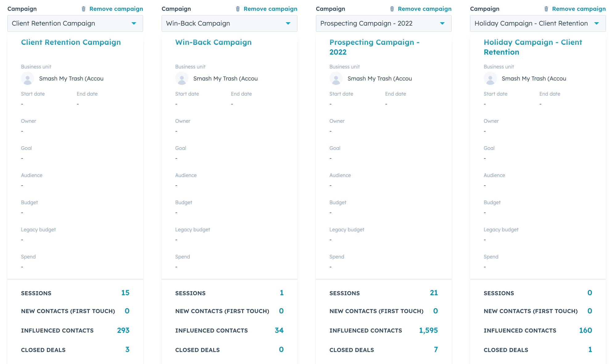Expand the Win-Back Campaign selector
Viewport: 612px width, 364px height.
pyautogui.click(x=229, y=23)
